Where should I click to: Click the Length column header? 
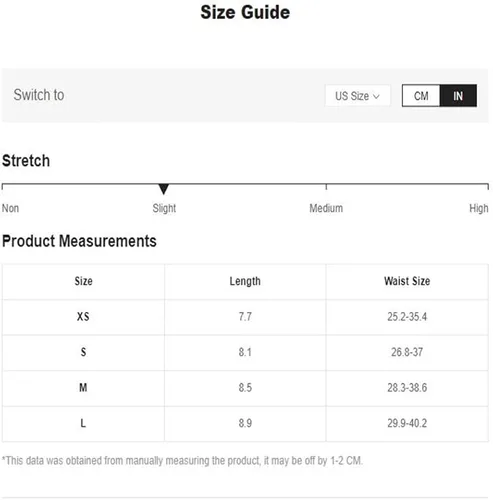[245, 281]
